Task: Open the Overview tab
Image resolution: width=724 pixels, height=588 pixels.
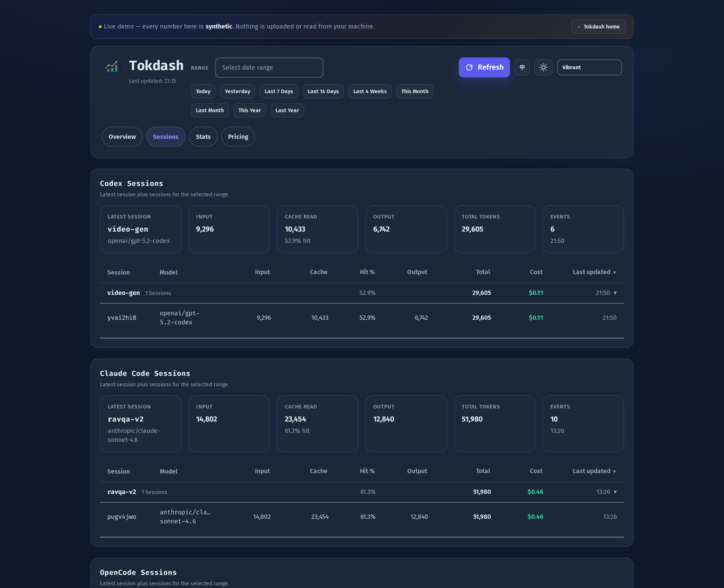Action: pyautogui.click(x=122, y=137)
